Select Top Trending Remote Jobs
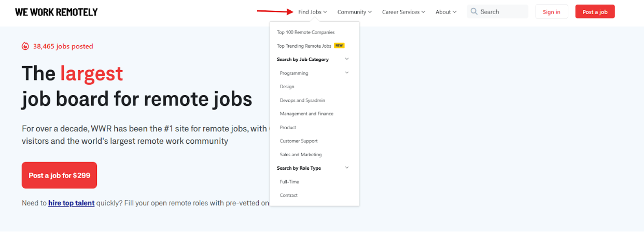 (304, 46)
